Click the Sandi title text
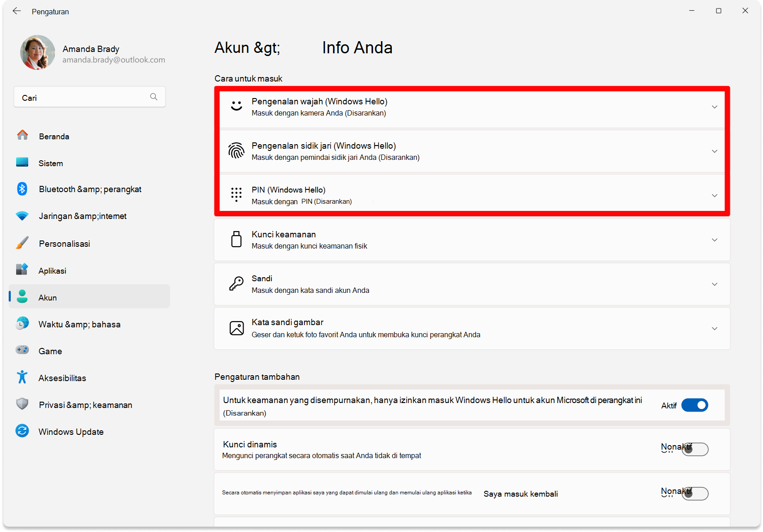763x532 pixels. point(262,279)
